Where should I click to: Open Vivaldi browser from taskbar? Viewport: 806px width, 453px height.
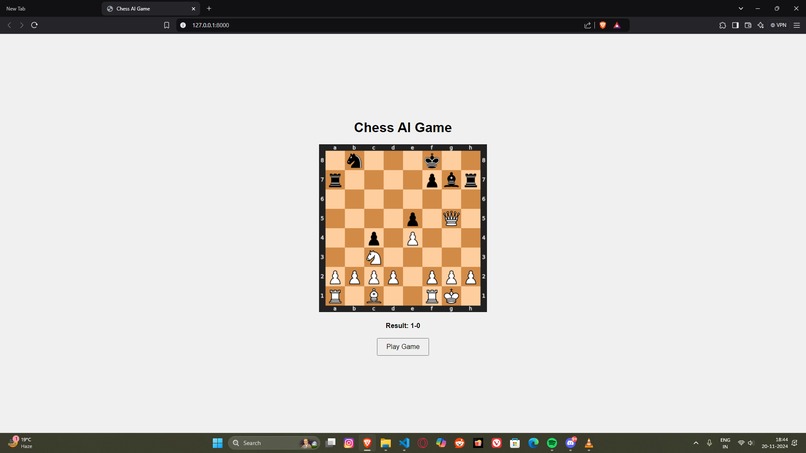click(x=496, y=443)
